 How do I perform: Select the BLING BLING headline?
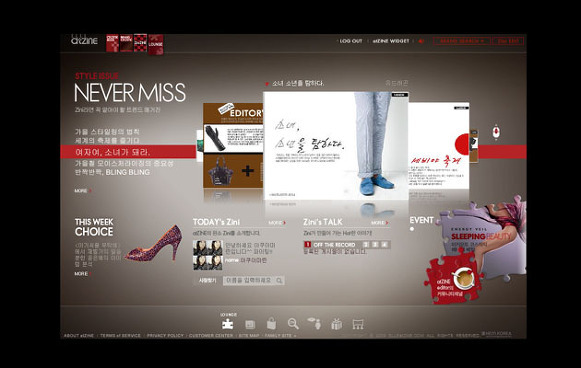coord(112,172)
